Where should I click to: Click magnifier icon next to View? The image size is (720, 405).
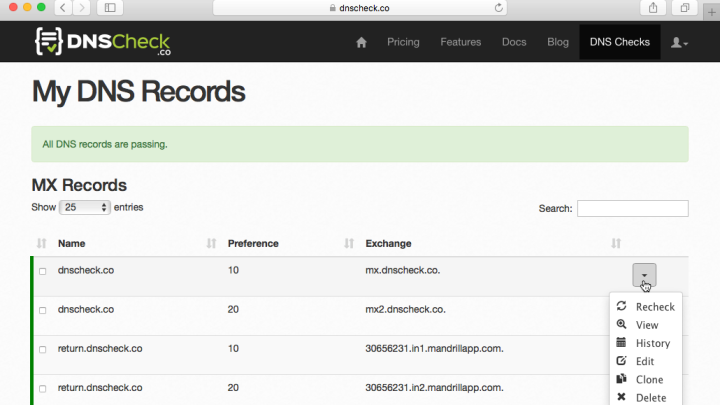(621, 324)
